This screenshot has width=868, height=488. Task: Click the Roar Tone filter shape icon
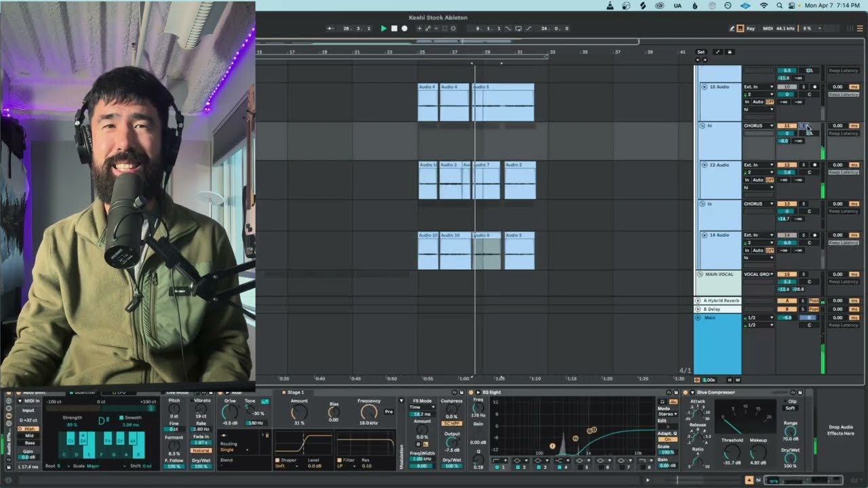pyautogui.click(x=264, y=402)
